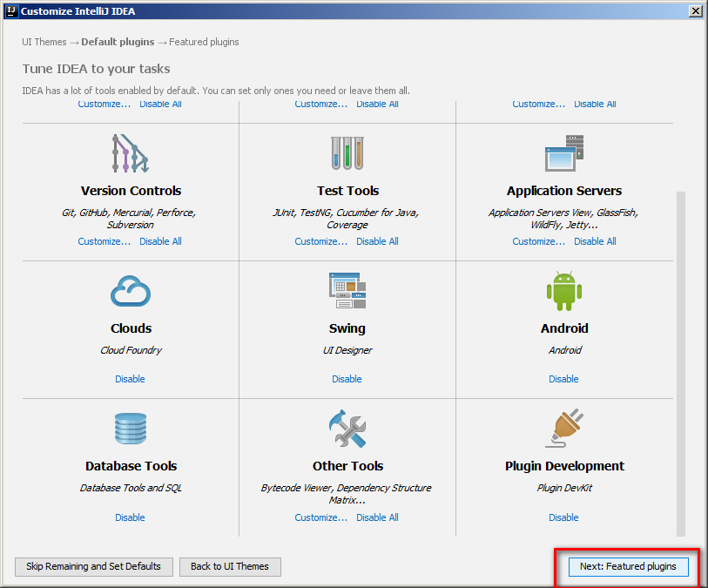The width and height of the screenshot is (708, 588).
Task: Open Customize for Version Controls
Action: pos(105,241)
